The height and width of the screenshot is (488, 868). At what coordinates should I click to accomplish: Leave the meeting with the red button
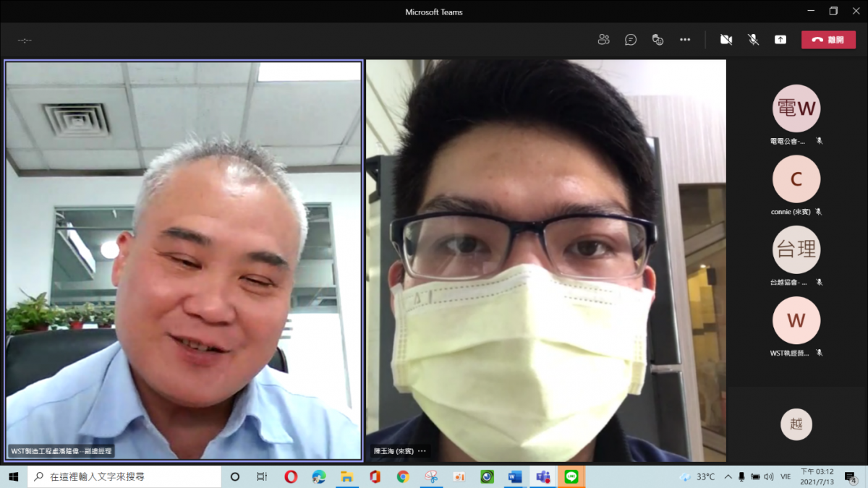point(828,40)
